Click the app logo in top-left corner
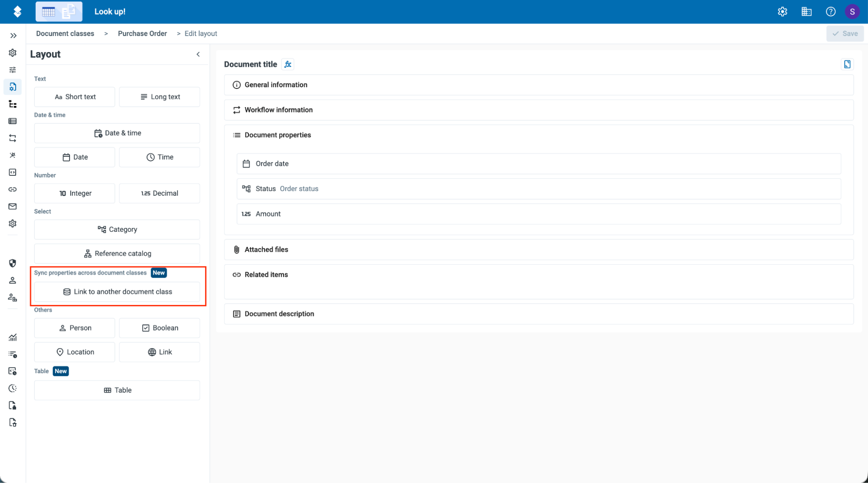Viewport: 868px width, 483px height. click(x=17, y=12)
